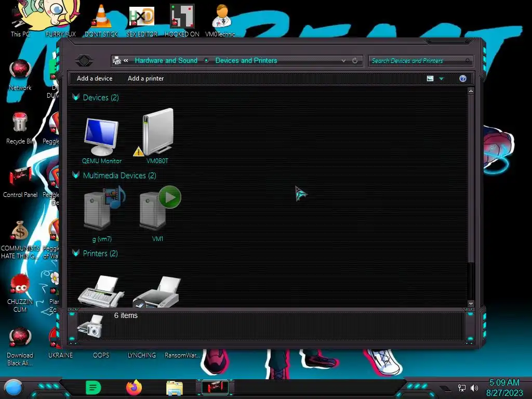Viewport: 532px width, 399px height.
Task: Open the help button in toolbar
Action: (x=463, y=79)
